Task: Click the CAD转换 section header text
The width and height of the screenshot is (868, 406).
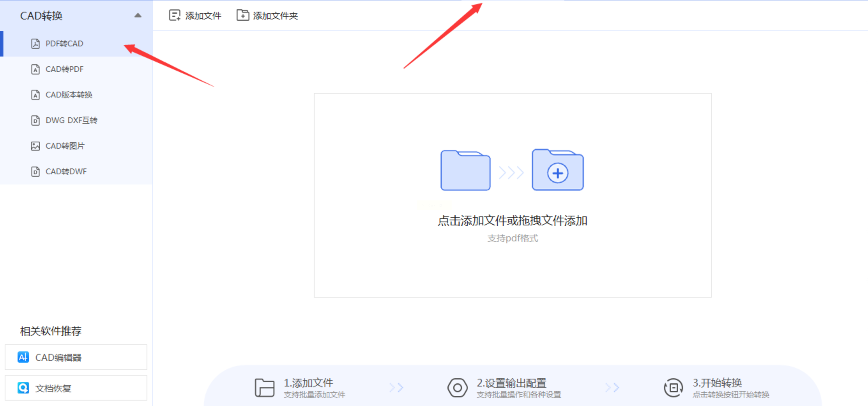Action: coord(41,16)
